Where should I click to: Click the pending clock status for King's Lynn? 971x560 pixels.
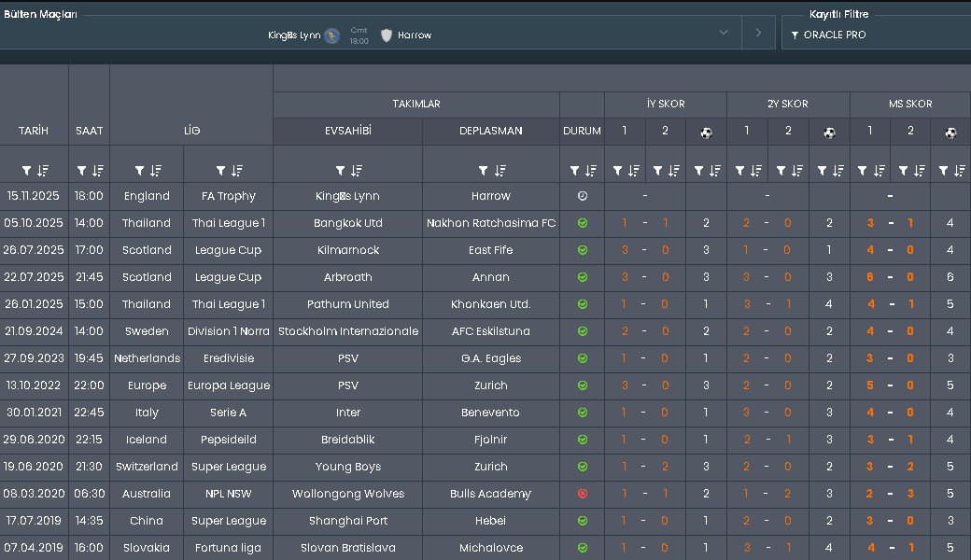click(x=582, y=196)
